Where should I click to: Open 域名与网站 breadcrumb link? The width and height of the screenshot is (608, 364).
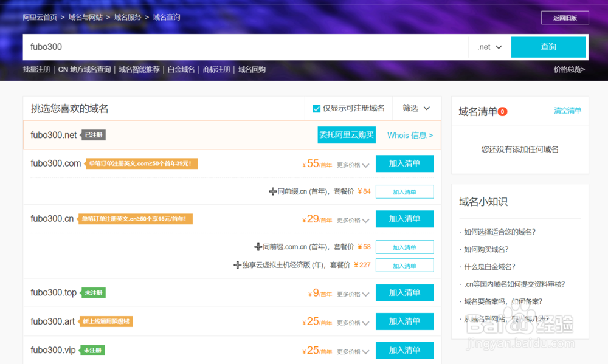[x=85, y=18]
